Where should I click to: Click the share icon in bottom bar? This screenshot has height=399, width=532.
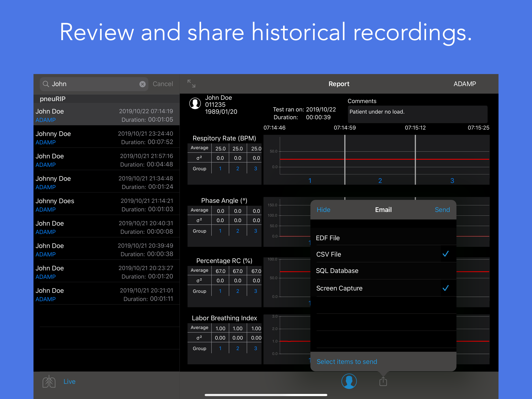[x=383, y=381]
